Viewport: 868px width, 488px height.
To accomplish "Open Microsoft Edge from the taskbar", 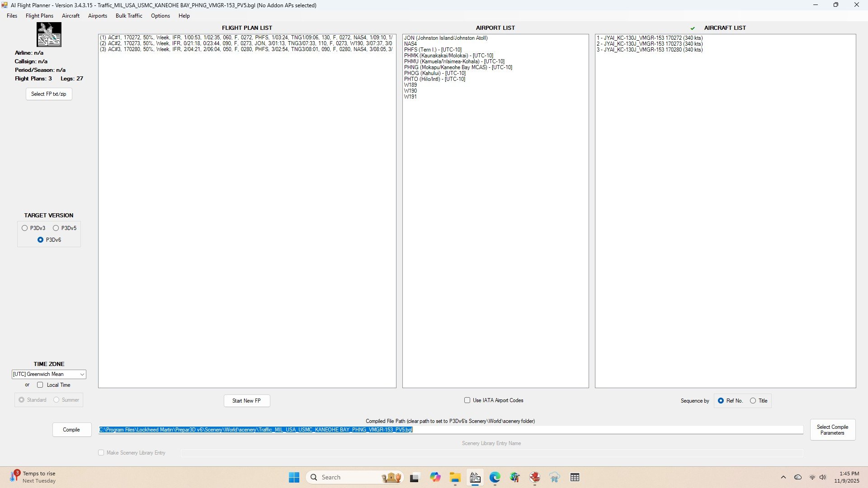I will click(x=495, y=478).
